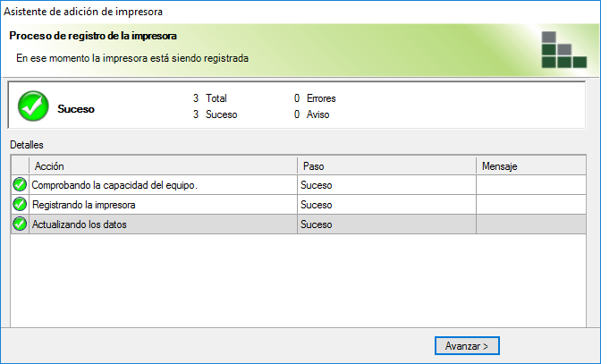This screenshot has width=601, height=364.
Task: Click the check icon beside Comprobando la capacidad
Action: click(x=20, y=184)
